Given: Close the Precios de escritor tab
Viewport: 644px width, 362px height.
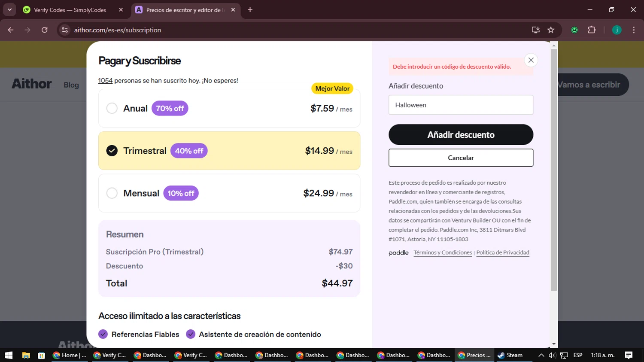Looking at the screenshot, I should [x=233, y=10].
